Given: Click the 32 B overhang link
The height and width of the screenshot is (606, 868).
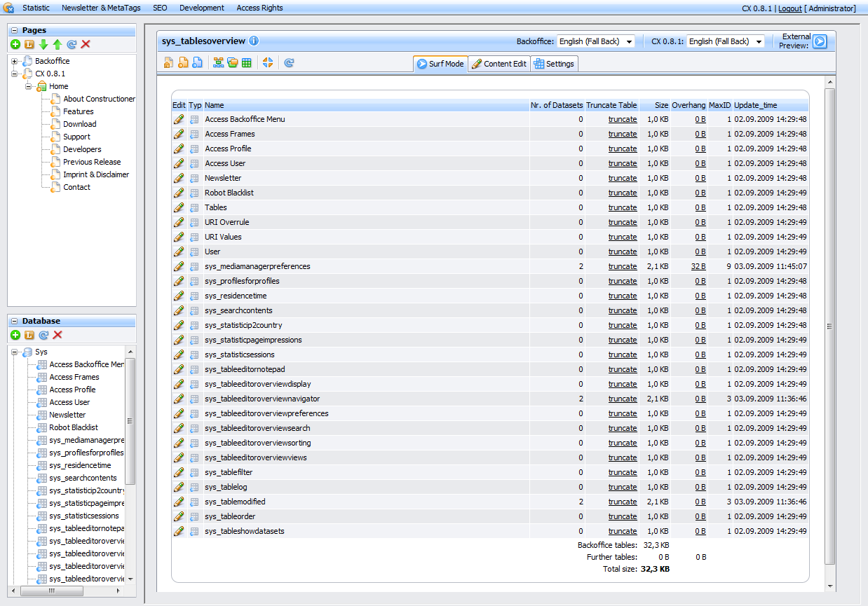Looking at the screenshot, I should (x=698, y=266).
